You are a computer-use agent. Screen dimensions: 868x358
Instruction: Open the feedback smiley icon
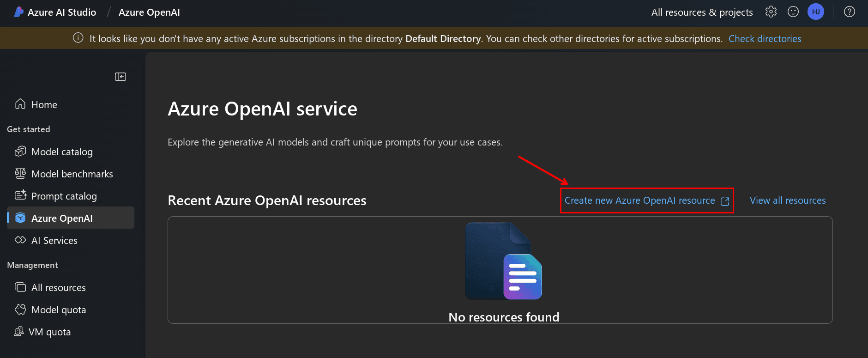click(793, 12)
